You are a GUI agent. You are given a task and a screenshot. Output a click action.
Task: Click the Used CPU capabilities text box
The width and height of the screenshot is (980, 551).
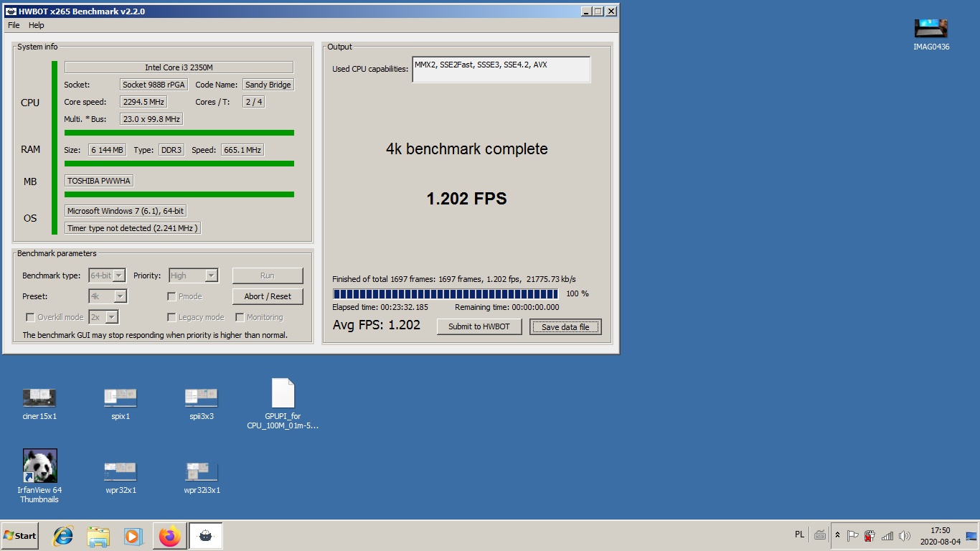(x=501, y=70)
